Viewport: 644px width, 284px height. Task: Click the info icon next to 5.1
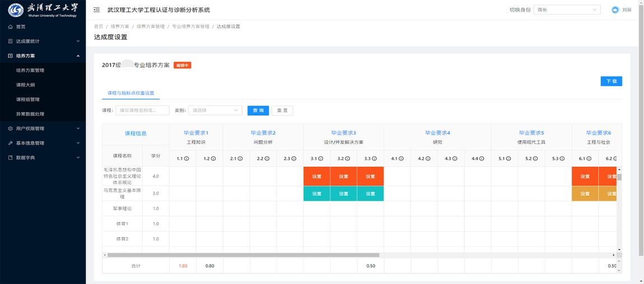[508, 159]
